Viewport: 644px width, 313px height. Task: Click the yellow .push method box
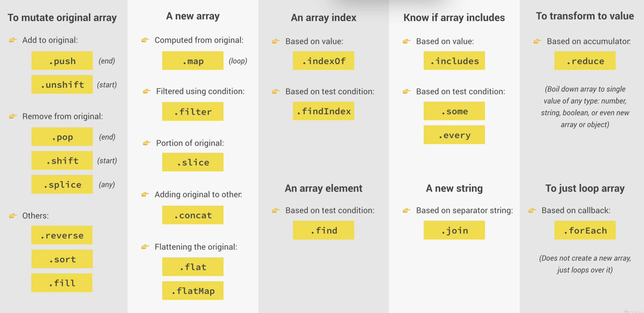[x=62, y=61]
